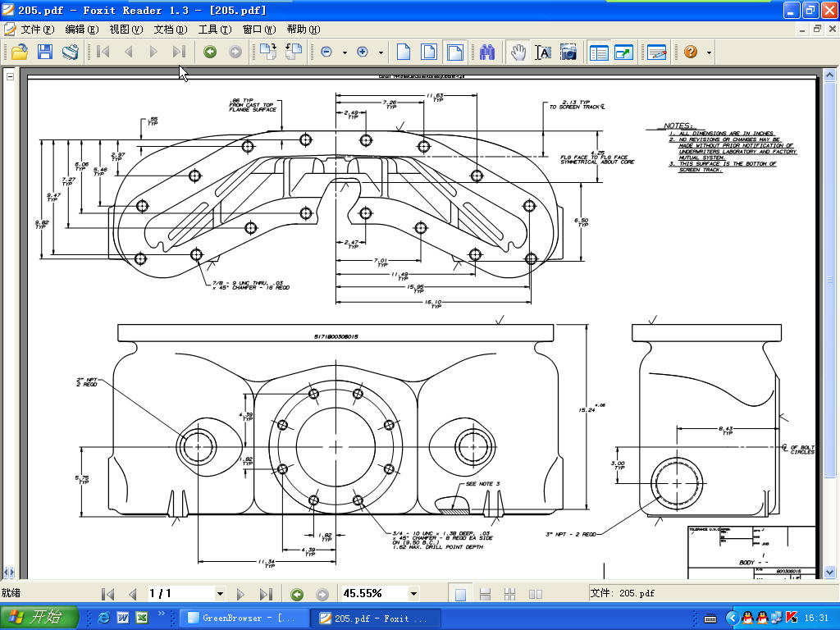840x630 pixels.
Task: Select continuous facing layout in status bar
Action: pyautogui.click(x=510, y=594)
